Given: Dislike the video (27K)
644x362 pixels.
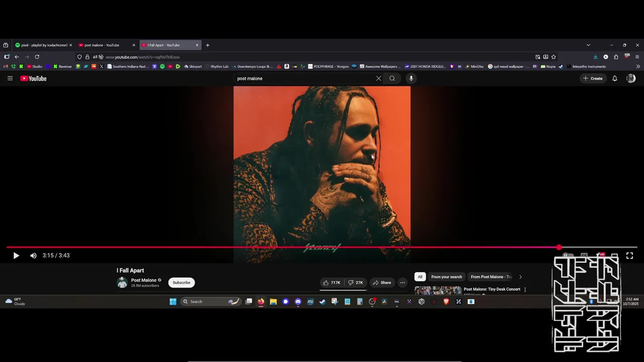Looking at the screenshot, I should 356,283.
